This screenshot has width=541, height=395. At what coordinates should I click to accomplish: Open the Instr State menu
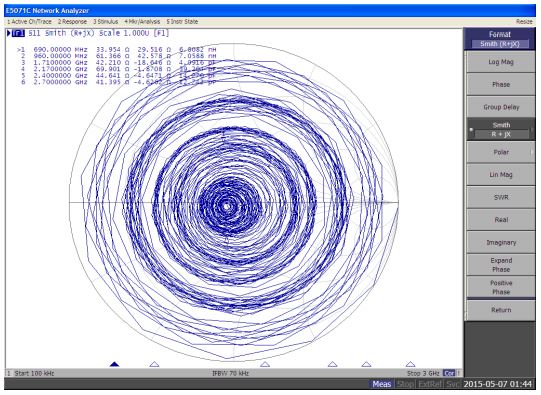pyautogui.click(x=182, y=22)
